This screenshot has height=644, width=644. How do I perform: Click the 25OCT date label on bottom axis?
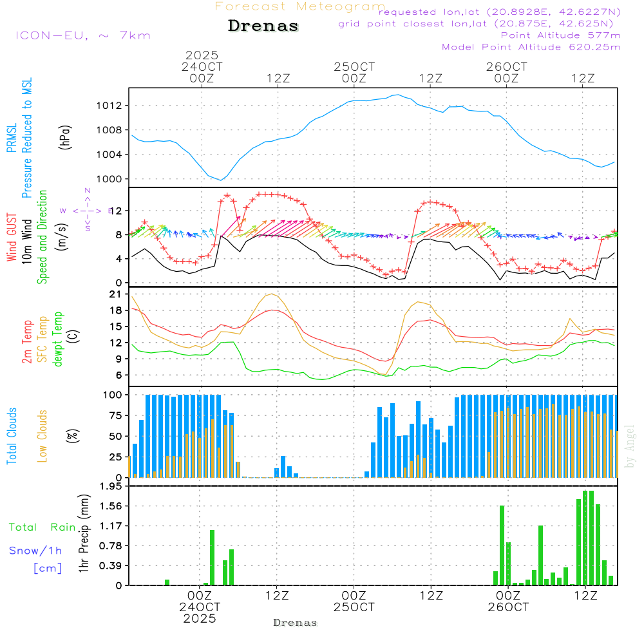[x=354, y=607]
